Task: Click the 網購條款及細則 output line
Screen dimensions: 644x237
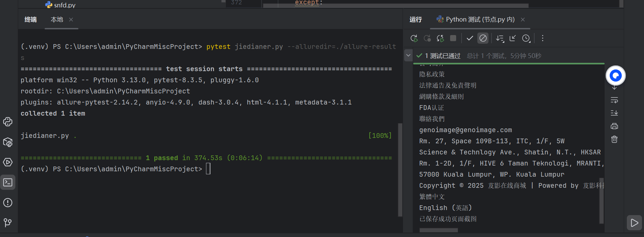Action: (441, 96)
